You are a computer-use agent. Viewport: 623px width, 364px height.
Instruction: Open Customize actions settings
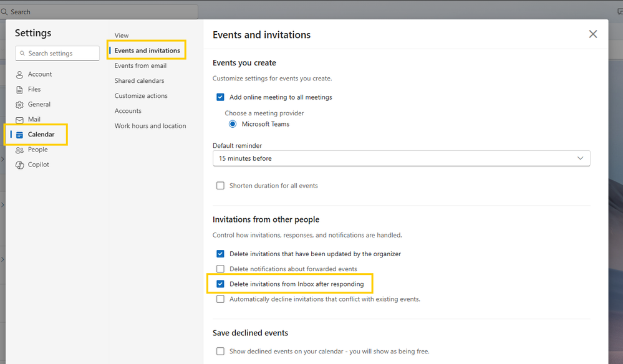(141, 95)
